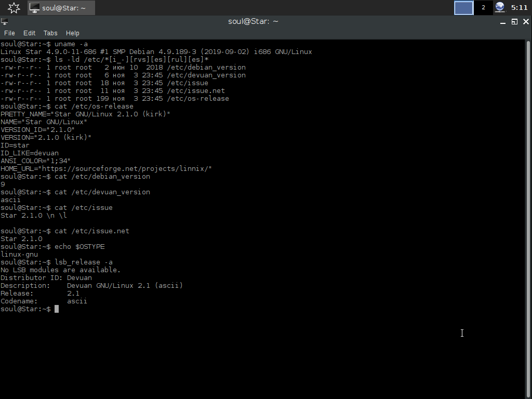This screenshot has height=399, width=532.
Task: Open the File menu
Action: (9, 33)
